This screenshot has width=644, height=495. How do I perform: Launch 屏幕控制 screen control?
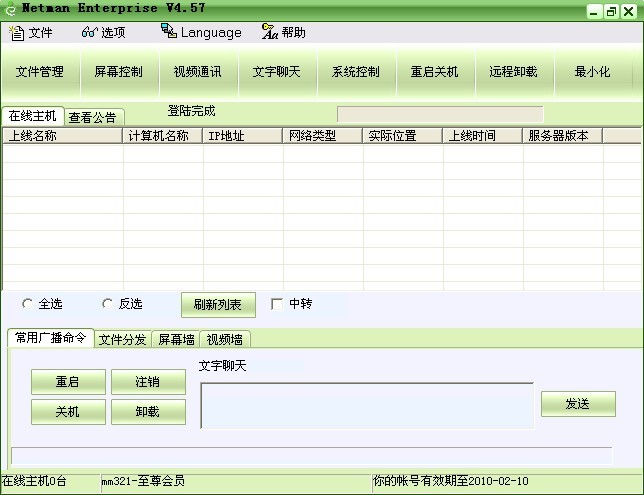(119, 72)
